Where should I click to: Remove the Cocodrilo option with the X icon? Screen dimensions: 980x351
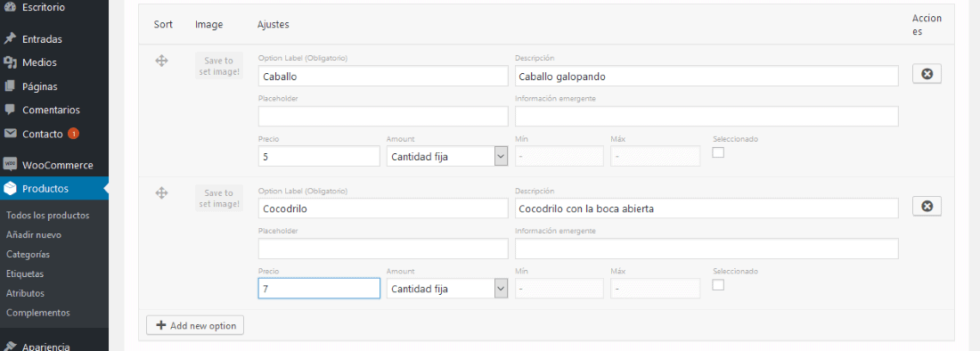[927, 206]
